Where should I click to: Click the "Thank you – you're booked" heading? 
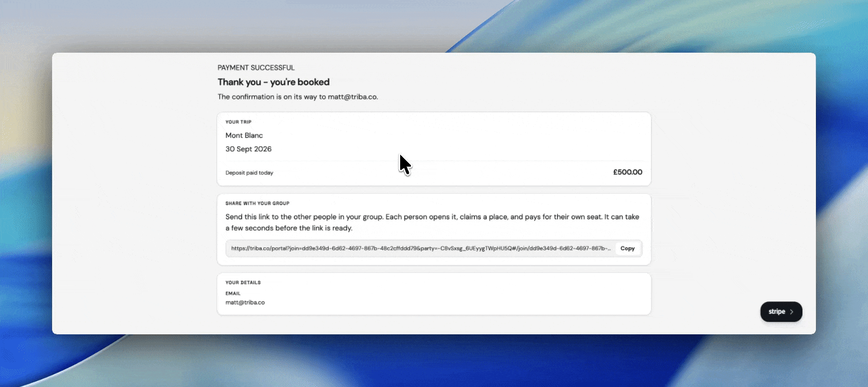pyautogui.click(x=273, y=82)
